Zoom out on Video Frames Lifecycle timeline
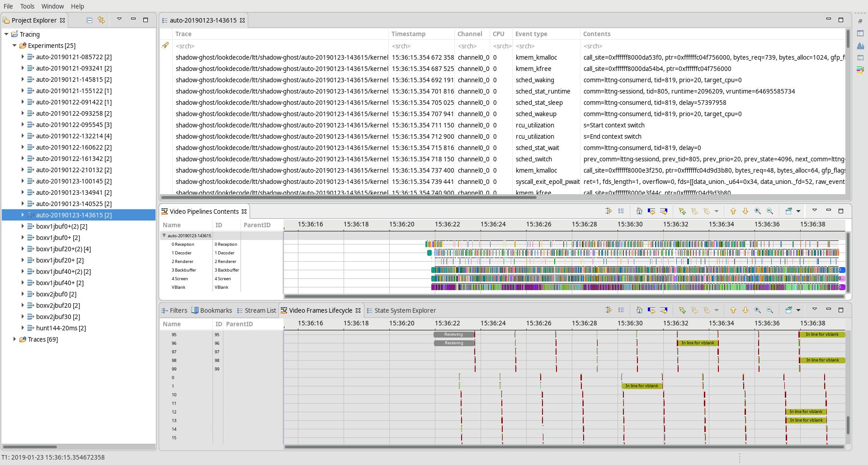Viewport: 868px width, 465px height. pyautogui.click(x=770, y=310)
